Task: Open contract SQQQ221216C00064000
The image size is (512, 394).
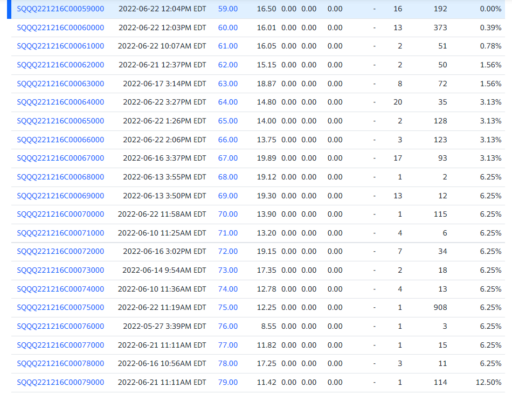Action: (60, 102)
